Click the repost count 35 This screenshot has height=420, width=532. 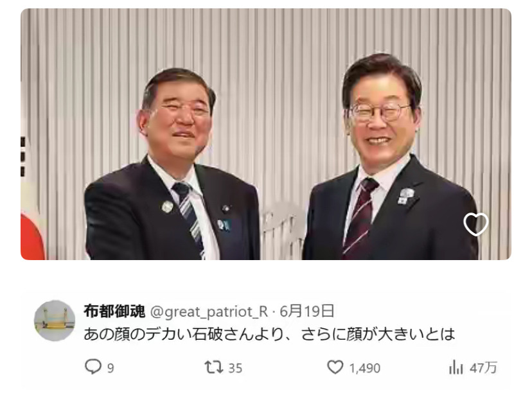click(235, 369)
